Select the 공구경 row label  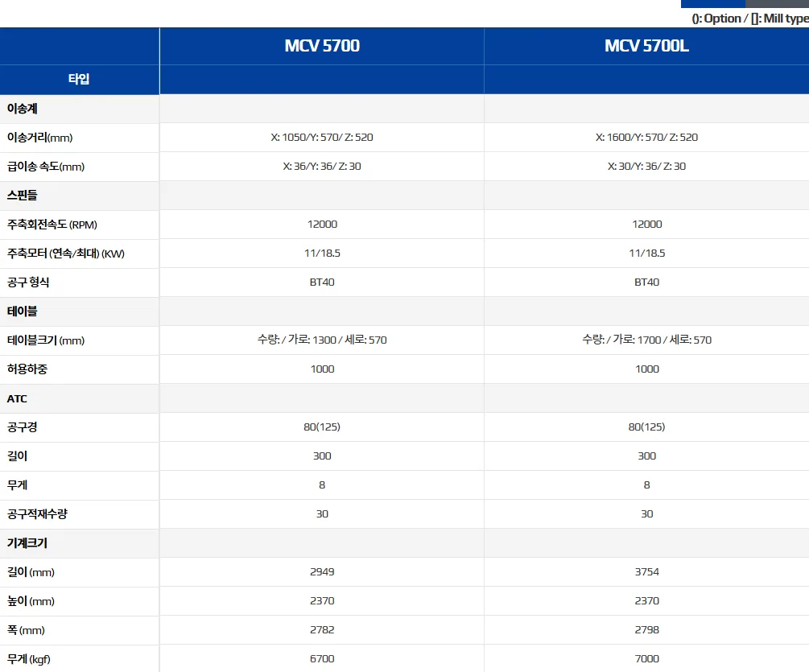[22, 427]
